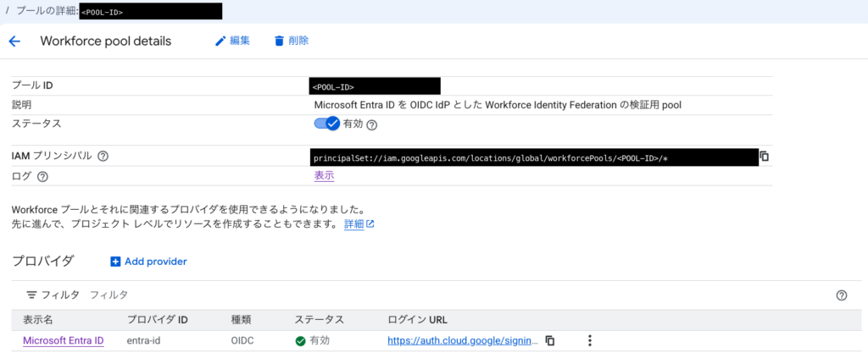
Task: Open help icon beside ログ label
Action: [x=42, y=177]
